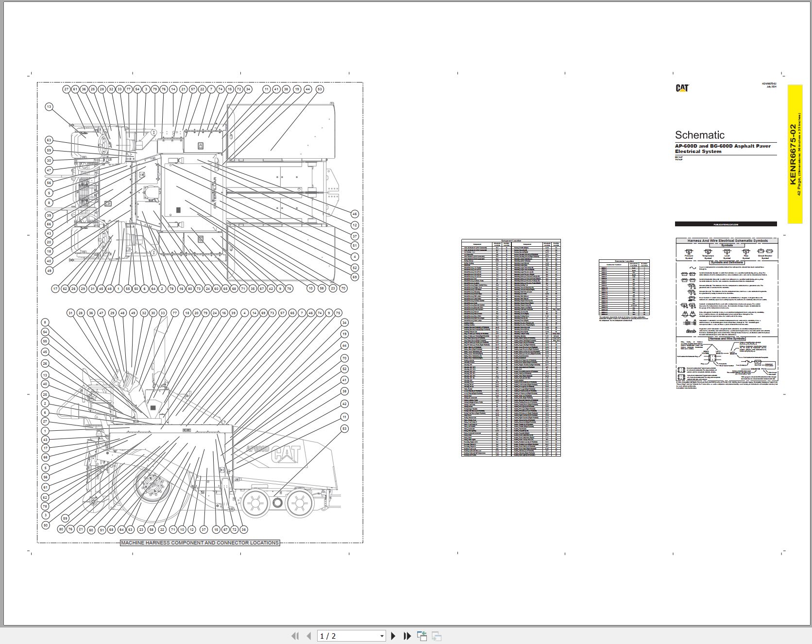This screenshot has height=644, width=812.
Task: Click the "Harness and Wire Symbols" subheading
Action: click(x=727, y=339)
